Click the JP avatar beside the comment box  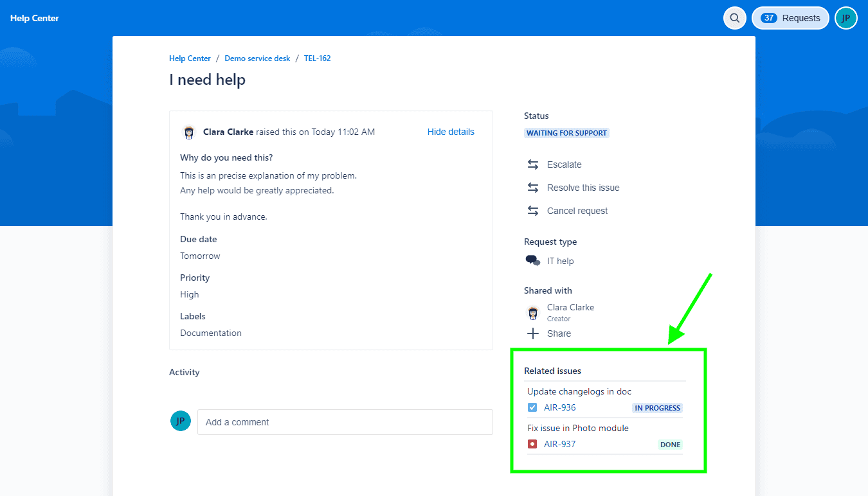point(181,421)
